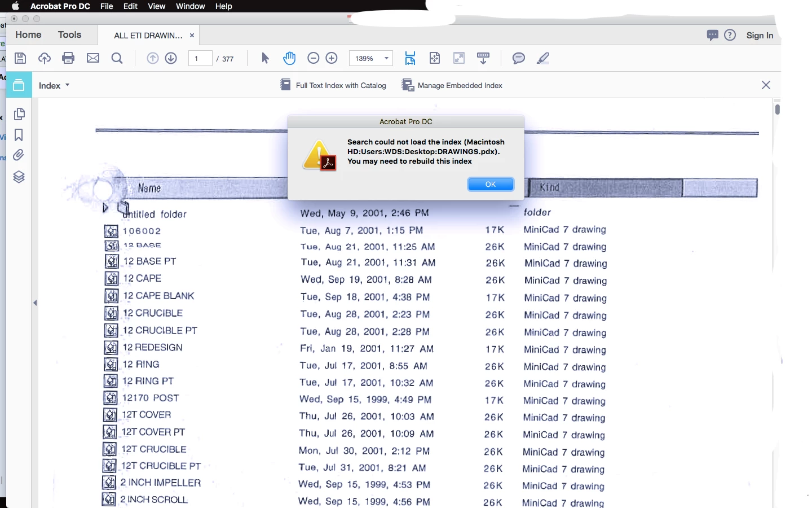812x508 pixels.
Task: Zoom out with the minus circle
Action: (314, 58)
